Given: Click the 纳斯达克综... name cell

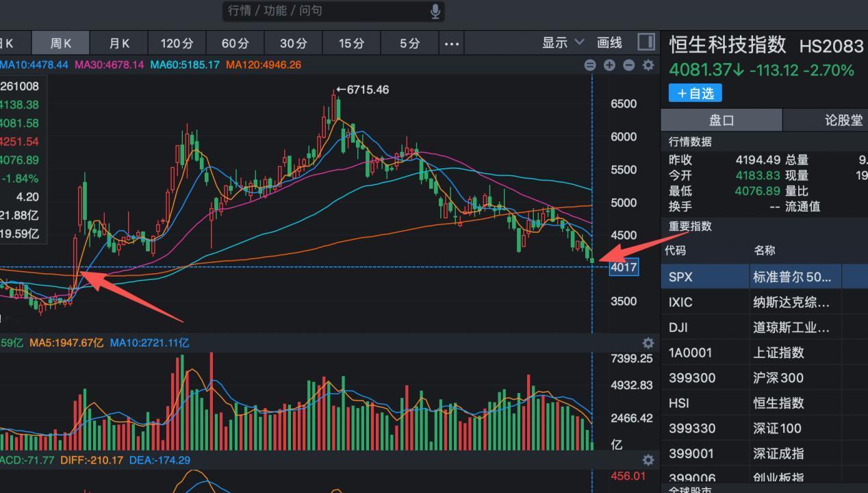Looking at the screenshot, I should (x=791, y=303).
